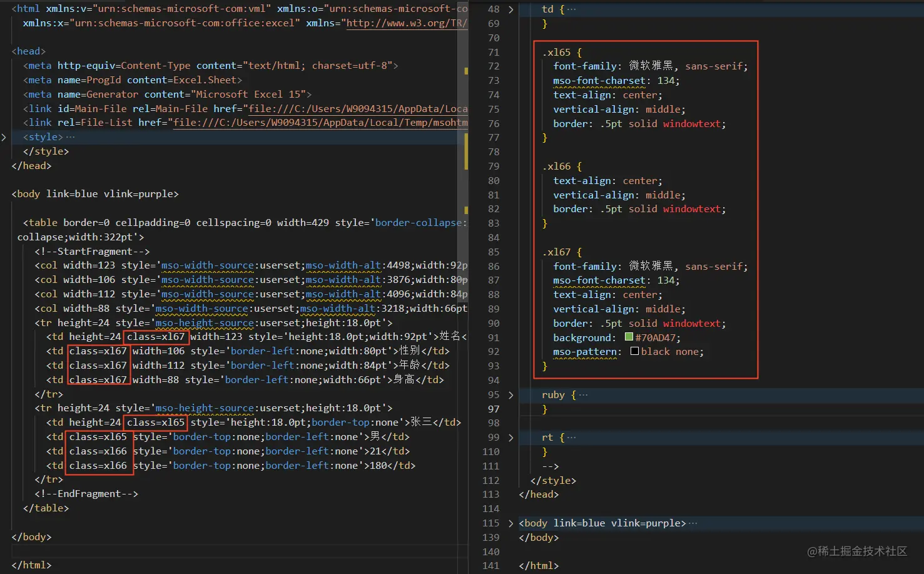Click 'windowtext' value on line 82
Image resolution: width=924 pixels, height=574 pixels.
point(692,209)
